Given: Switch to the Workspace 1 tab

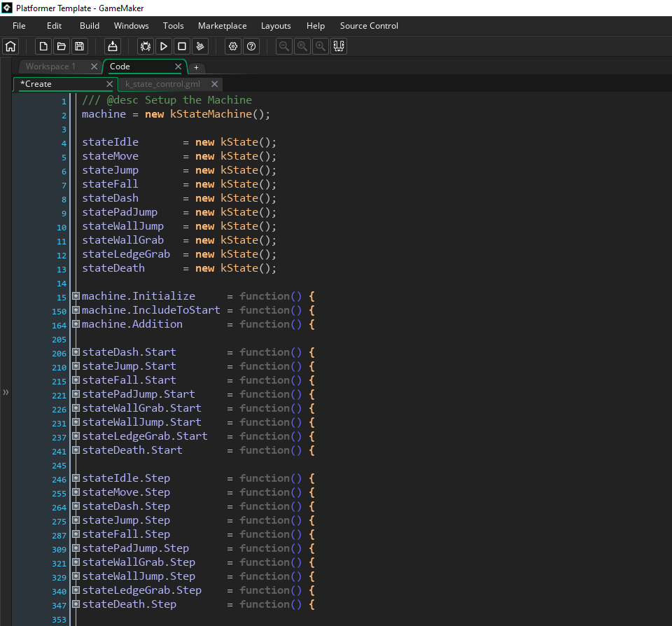Looking at the screenshot, I should pyautogui.click(x=51, y=67).
